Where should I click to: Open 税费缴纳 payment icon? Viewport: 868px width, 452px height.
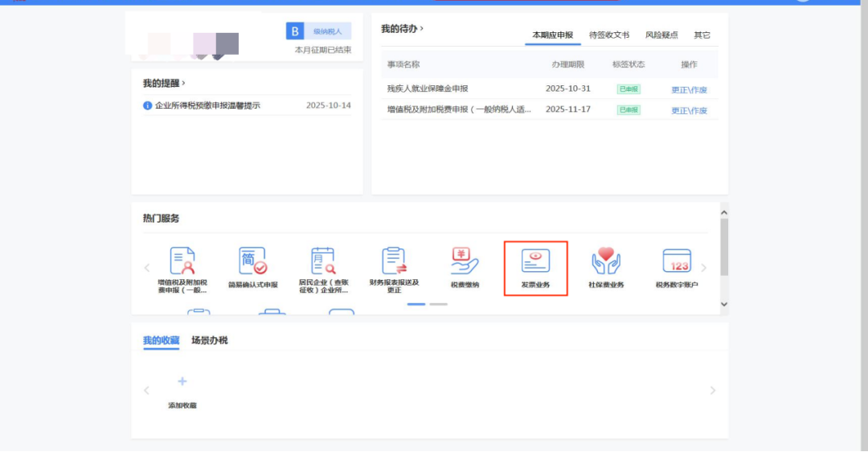tap(465, 268)
